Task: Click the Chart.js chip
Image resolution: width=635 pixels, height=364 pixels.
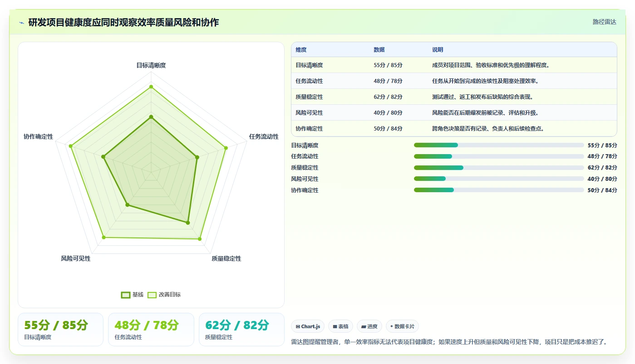Action: coord(308,326)
